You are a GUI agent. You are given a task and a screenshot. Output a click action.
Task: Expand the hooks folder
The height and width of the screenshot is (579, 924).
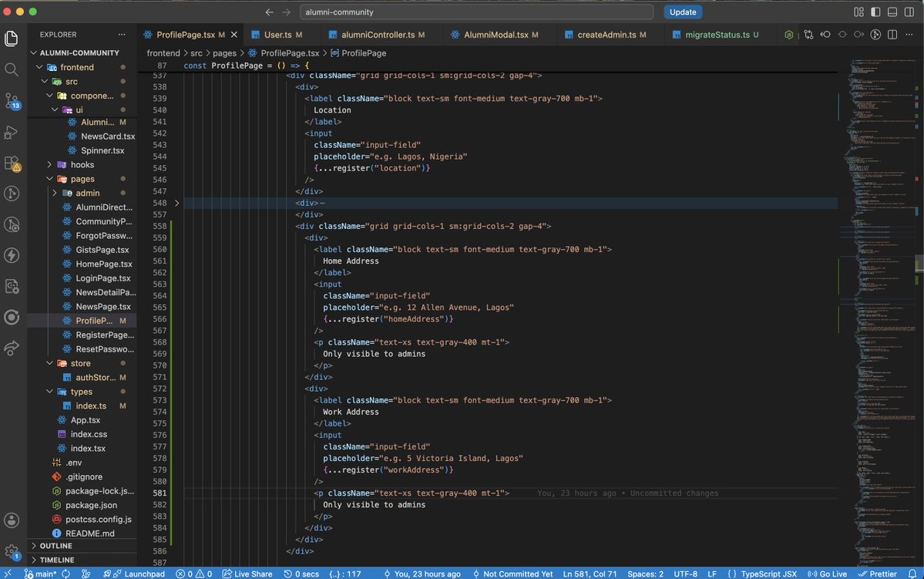click(x=49, y=164)
